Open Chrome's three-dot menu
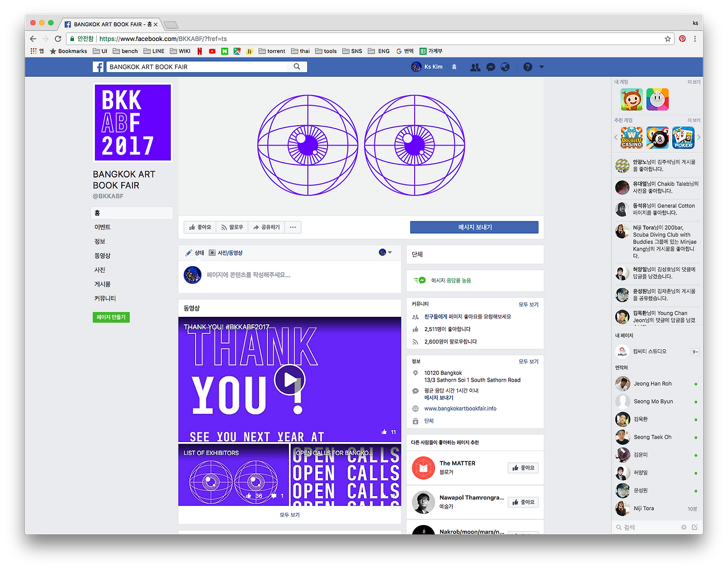Screen dimensions: 728x570 [694, 39]
